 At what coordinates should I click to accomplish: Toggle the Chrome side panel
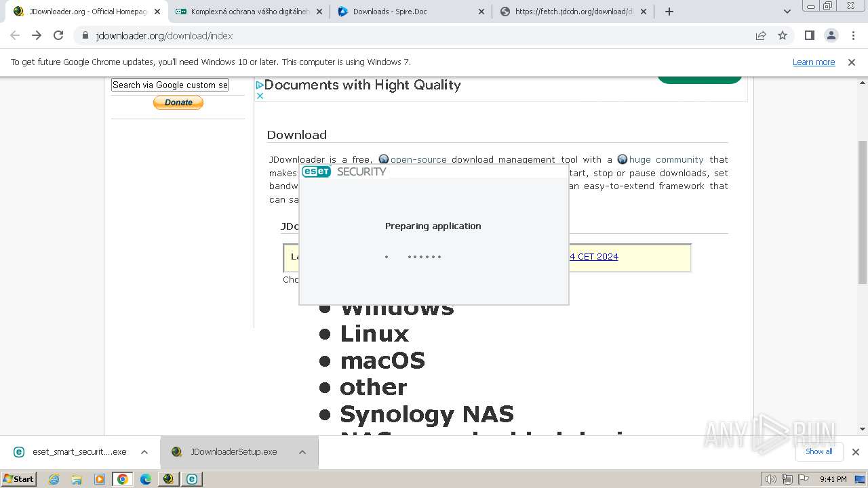pos(809,35)
